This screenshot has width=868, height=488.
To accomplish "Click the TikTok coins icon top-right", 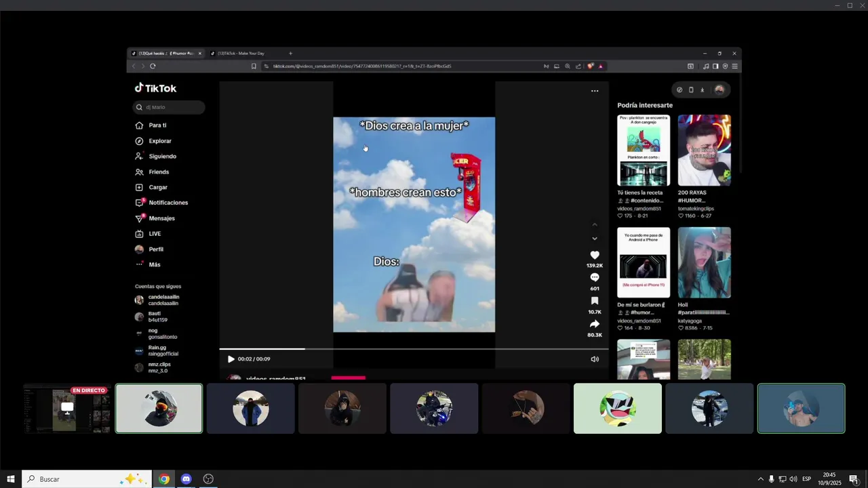I will 679,89.
